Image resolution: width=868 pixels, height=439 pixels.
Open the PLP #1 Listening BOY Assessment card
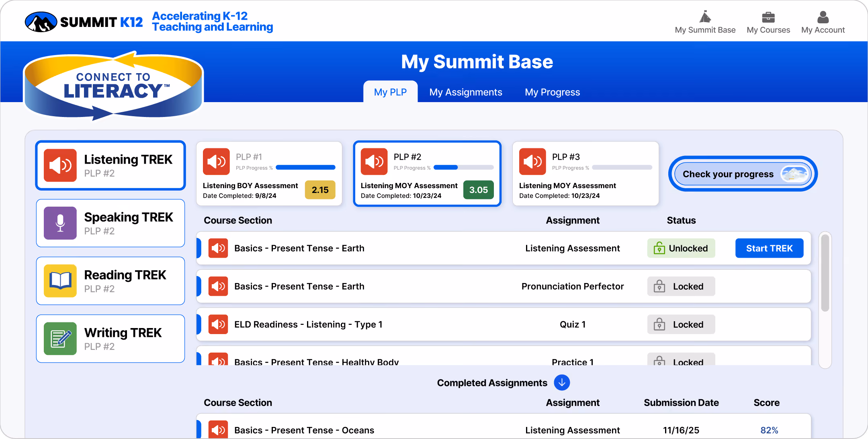269,174
